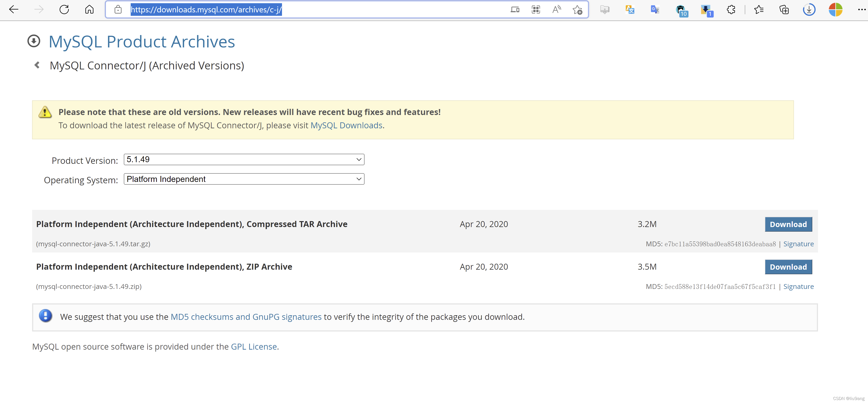This screenshot has height=403, width=868.
Task: Open the GPL License link
Action: pyautogui.click(x=253, y=347)
